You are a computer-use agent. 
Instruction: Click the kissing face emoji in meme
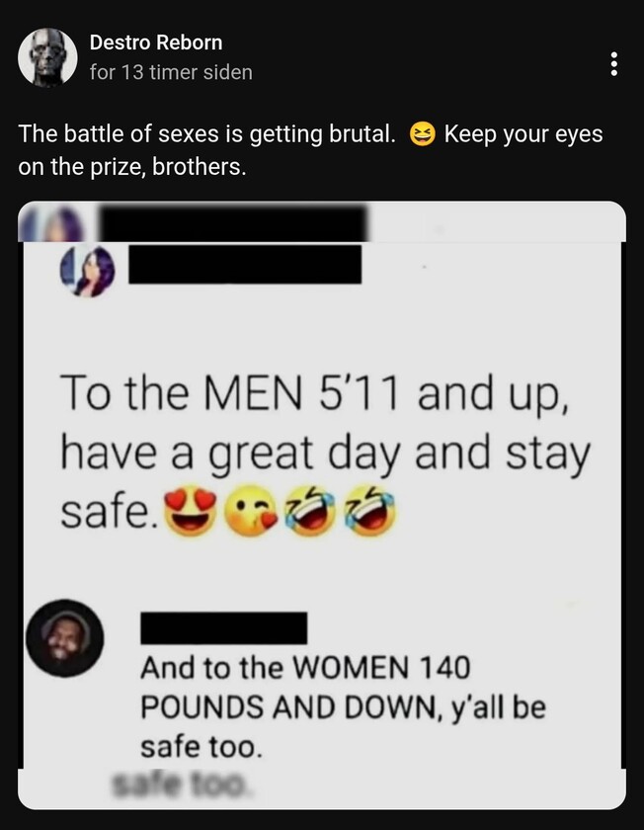pos(251,512)
